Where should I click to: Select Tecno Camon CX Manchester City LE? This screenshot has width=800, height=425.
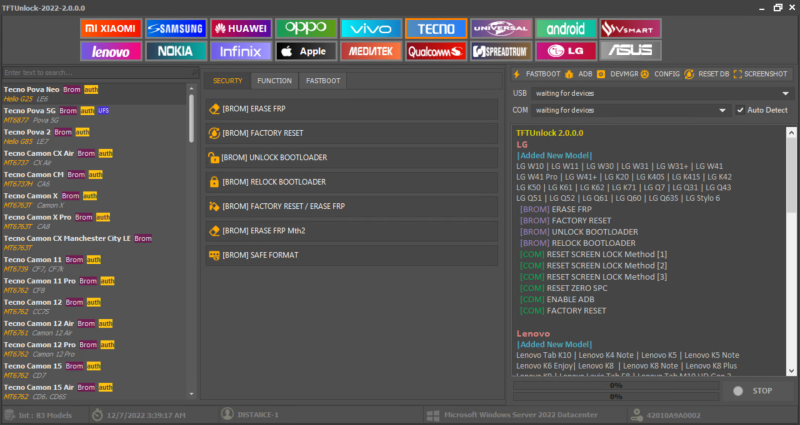(x=95, y=243)
